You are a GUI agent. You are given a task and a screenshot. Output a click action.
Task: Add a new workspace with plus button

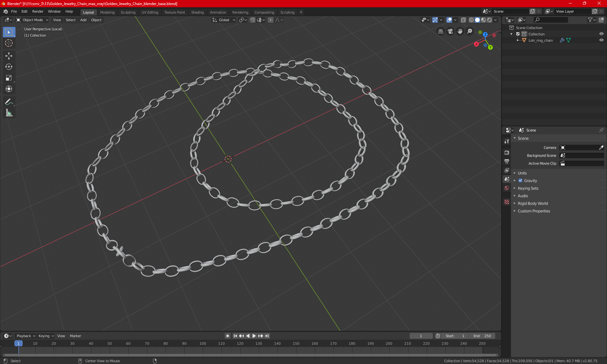click(x=301, y=12)
